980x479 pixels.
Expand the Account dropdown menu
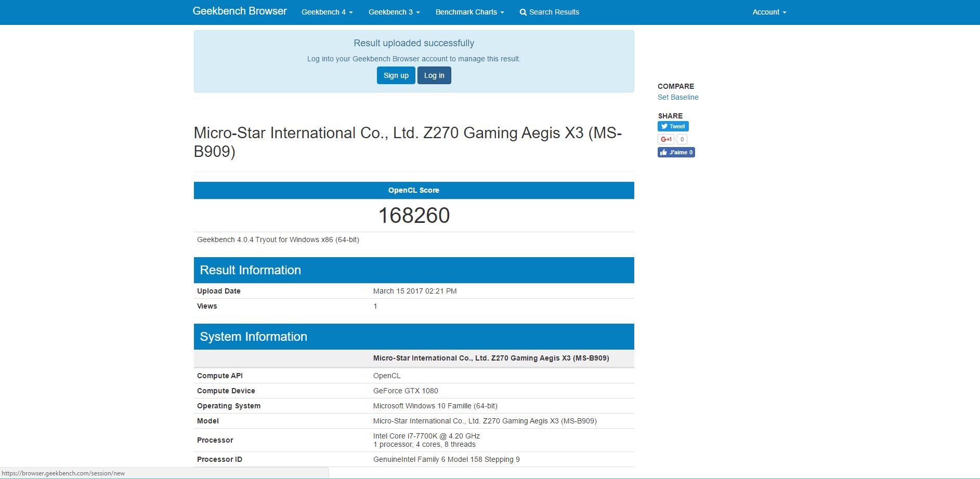[x=769, y=12]
